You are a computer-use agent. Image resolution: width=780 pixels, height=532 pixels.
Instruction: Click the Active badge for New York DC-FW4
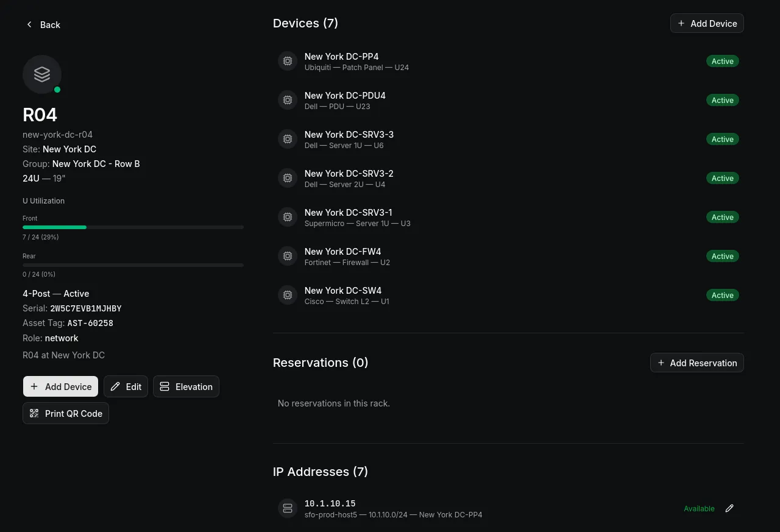[x=723, y=256]
